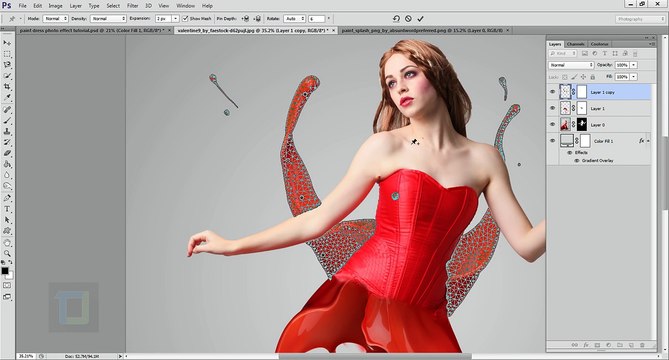Toggle Show Mesh checkbox
Viewport: 669px width, 360px height.
pos(185,19)
